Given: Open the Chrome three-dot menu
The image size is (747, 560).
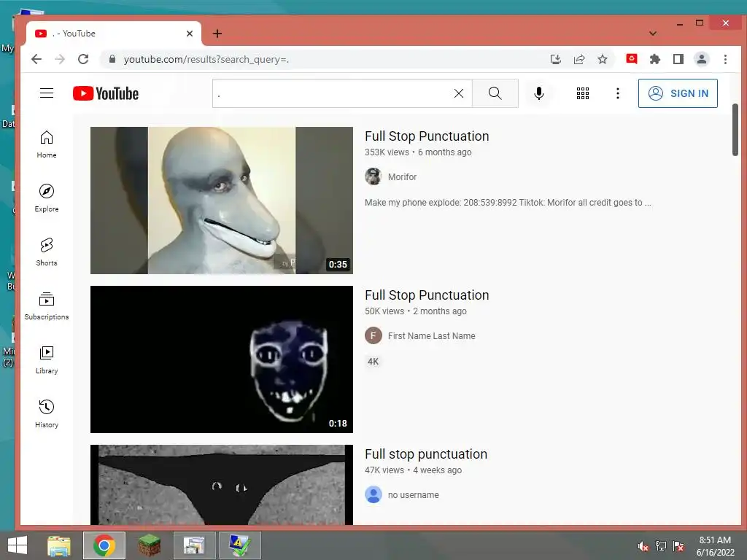Looking at the screenshot, I should [725, 59].
